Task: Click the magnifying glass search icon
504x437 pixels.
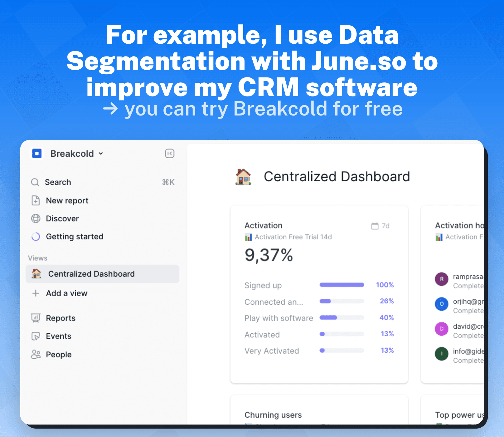Action: (x=35, y=182)
